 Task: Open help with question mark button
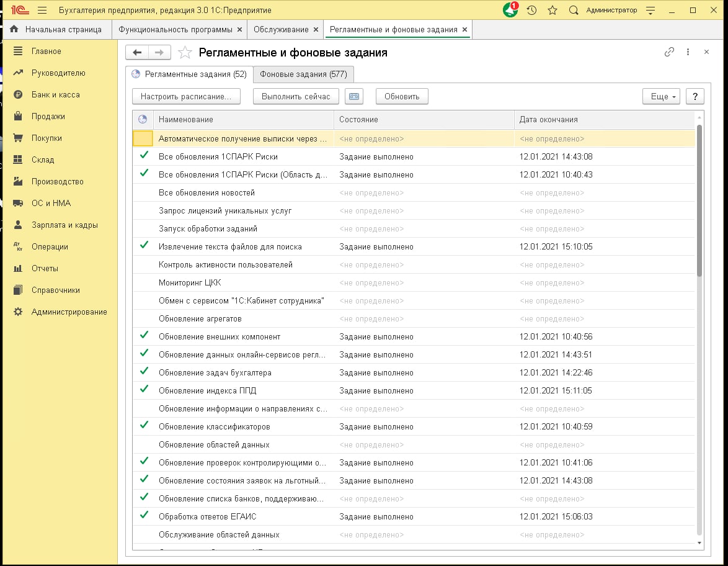(695, 96)
